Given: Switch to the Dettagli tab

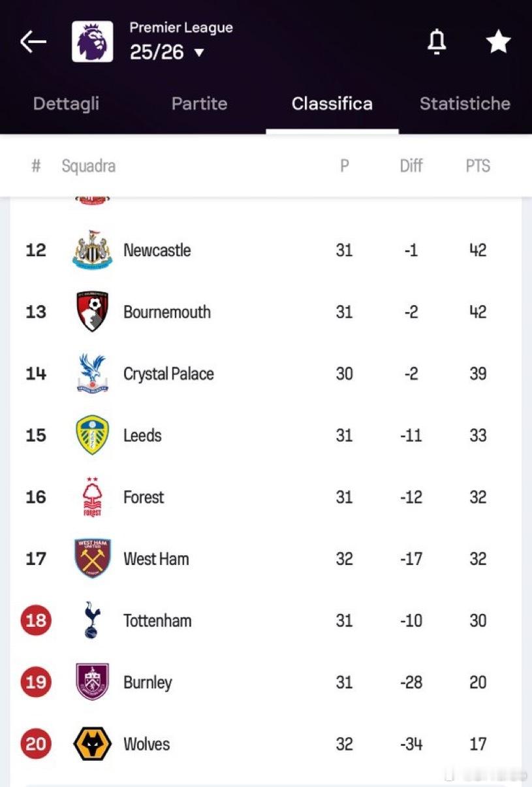Looking at the screenshot, I should click(66, 103).
